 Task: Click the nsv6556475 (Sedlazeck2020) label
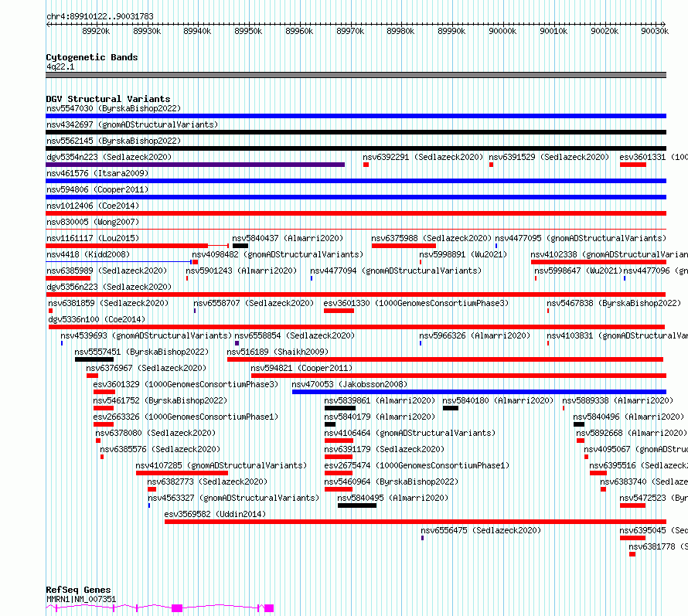481,530
